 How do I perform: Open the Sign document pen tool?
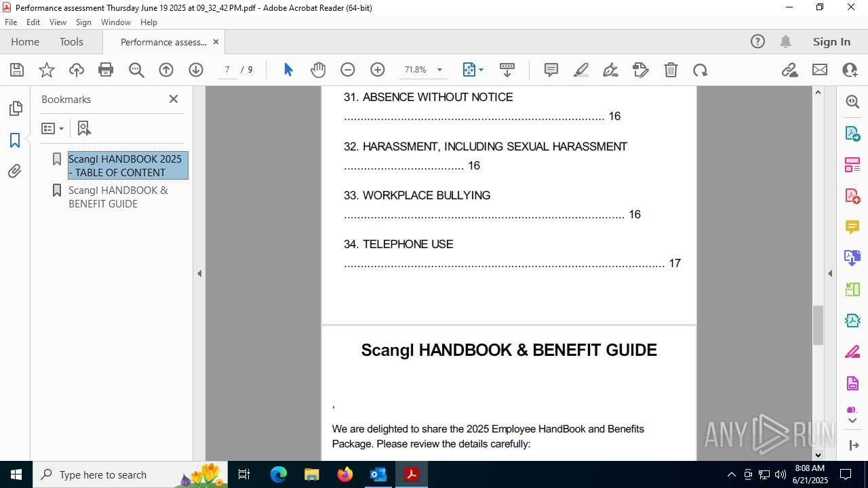coord(610,70)
